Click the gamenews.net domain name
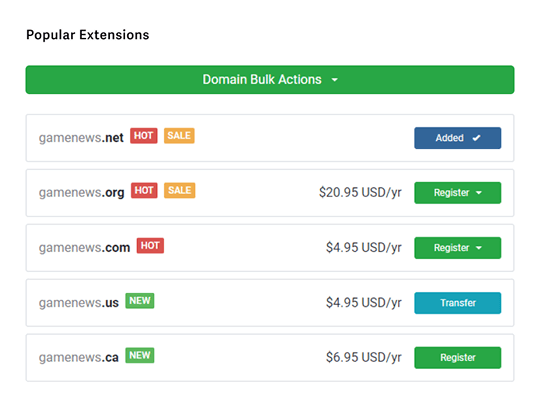 point(81,138)
